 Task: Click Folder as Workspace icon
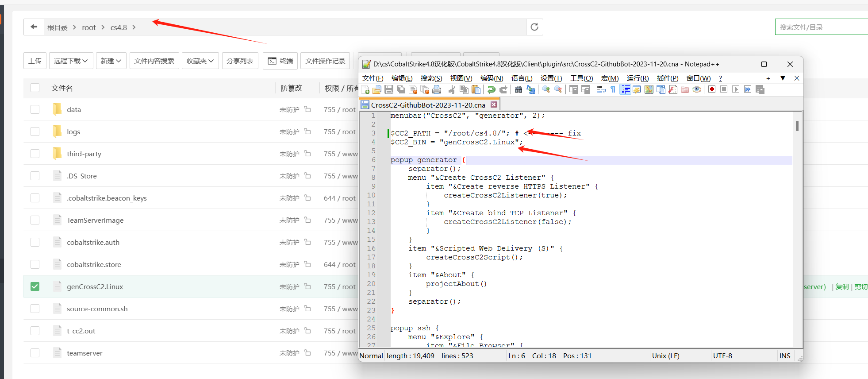pyautogui.click(x=685, y=89)
